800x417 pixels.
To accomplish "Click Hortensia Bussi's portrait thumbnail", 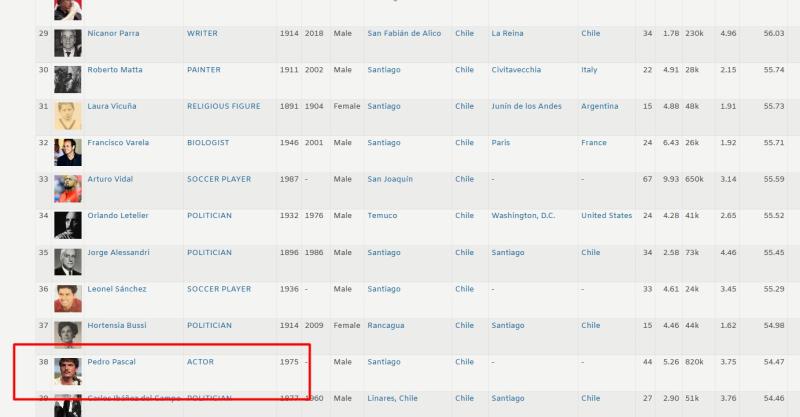I will point(68,335).
